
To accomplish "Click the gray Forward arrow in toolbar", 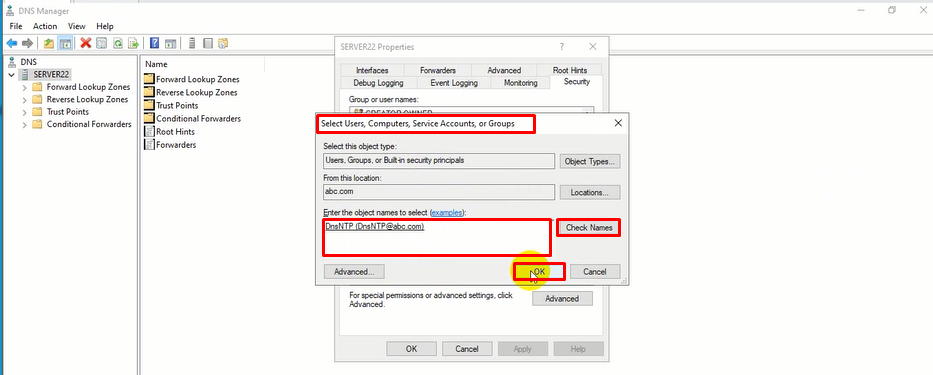I will [27, 43].
